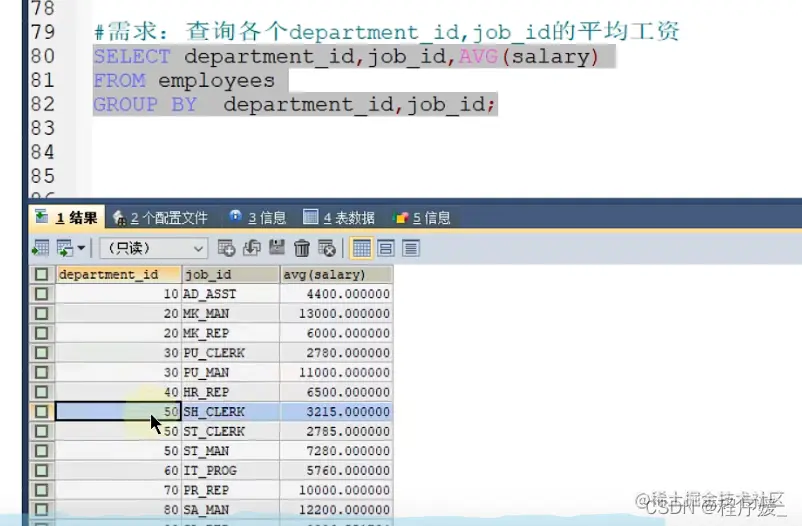Open the 5 信息 tab
The width and height of the screenshot is (802, 526).
click(x=421, y=218)
